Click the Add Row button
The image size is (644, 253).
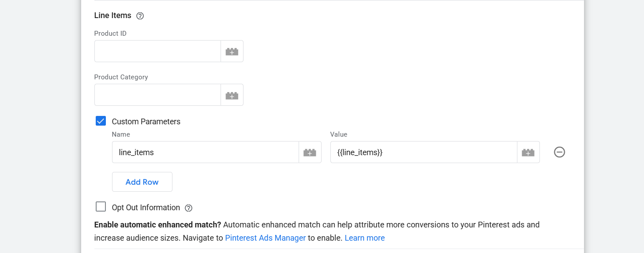142,182
